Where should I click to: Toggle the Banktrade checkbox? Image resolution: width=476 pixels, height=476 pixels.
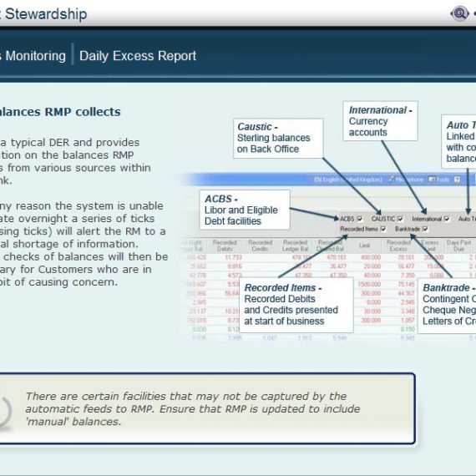(425, 229)
